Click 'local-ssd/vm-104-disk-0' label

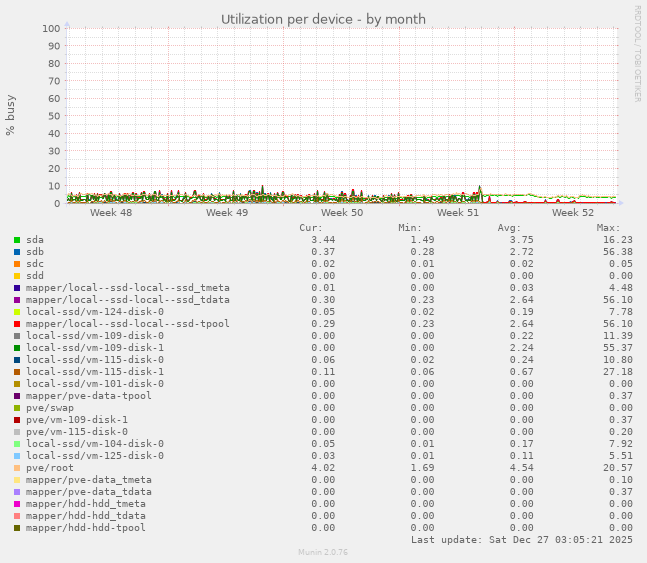point(95,444)
